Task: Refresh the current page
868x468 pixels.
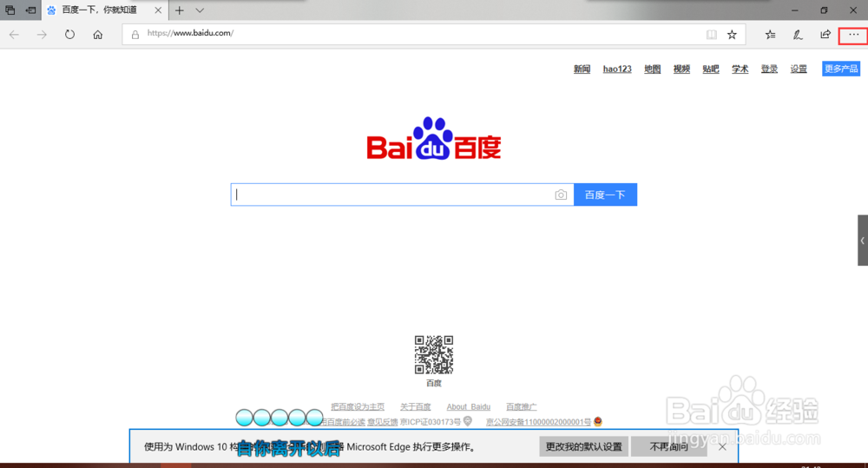Action: (x=69, y=35)
